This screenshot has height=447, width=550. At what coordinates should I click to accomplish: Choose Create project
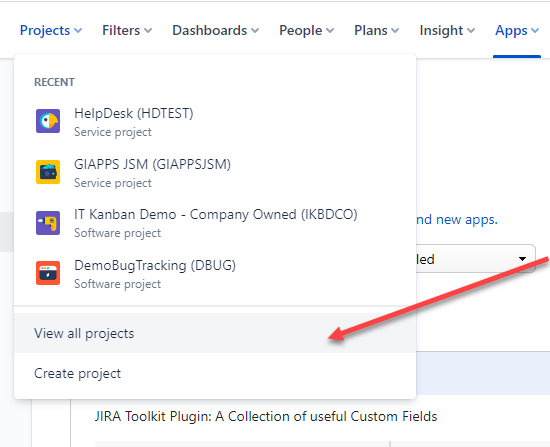point(215,373)
